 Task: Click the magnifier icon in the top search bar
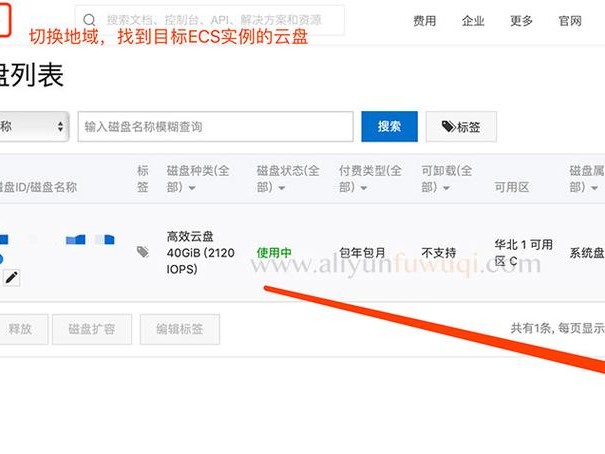[89, 20]
